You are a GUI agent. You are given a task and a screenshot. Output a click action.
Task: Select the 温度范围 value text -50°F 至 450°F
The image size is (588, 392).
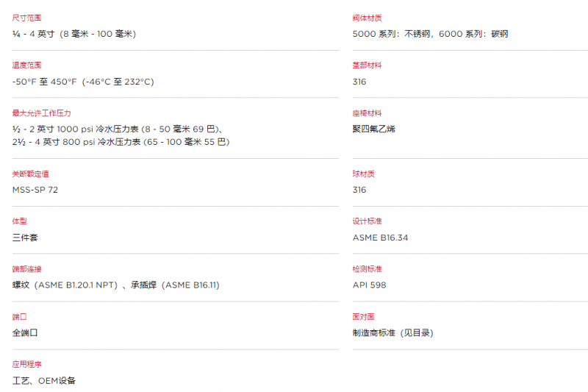click(x=44, y=82)
